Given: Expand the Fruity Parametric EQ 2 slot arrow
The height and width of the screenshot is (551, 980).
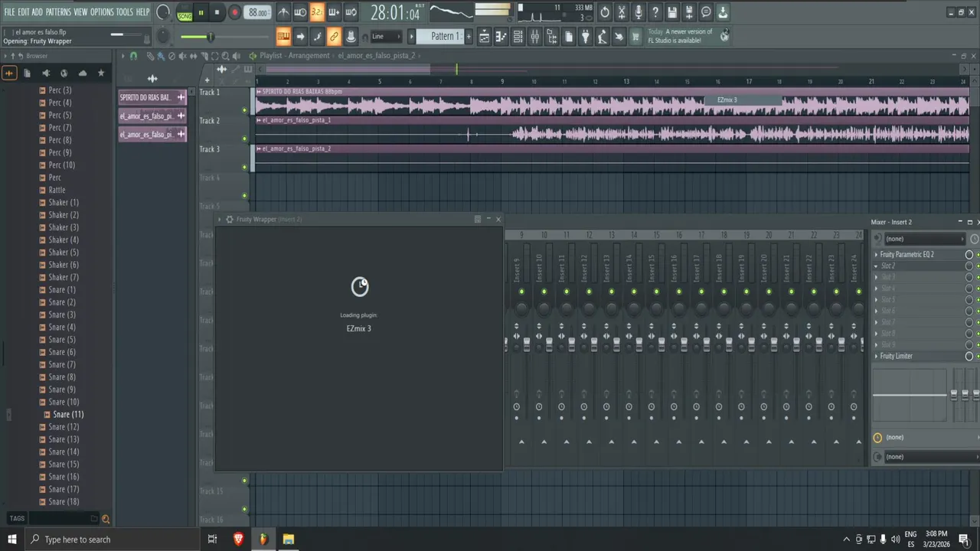Looking at the screenshot, I should coord(877,255).
